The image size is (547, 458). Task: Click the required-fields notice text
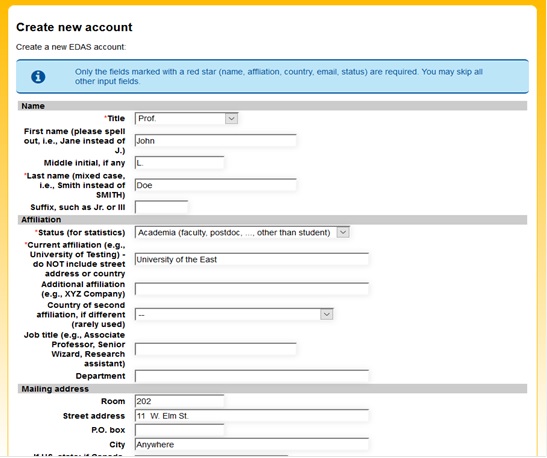coord(278,76)
